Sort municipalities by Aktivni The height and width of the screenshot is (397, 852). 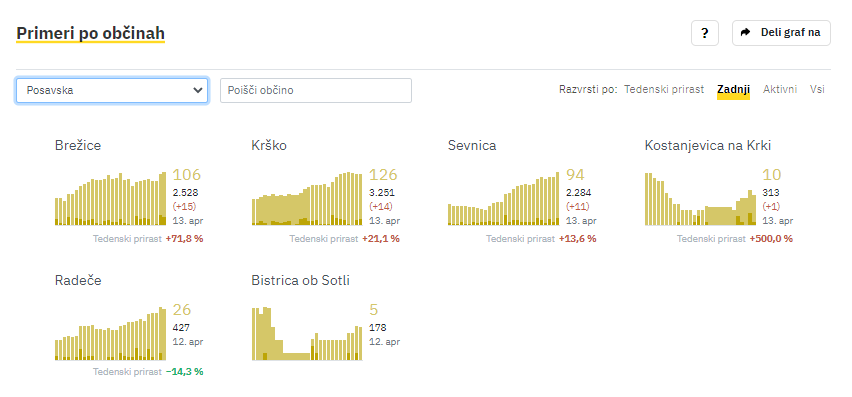click(780, 89)
